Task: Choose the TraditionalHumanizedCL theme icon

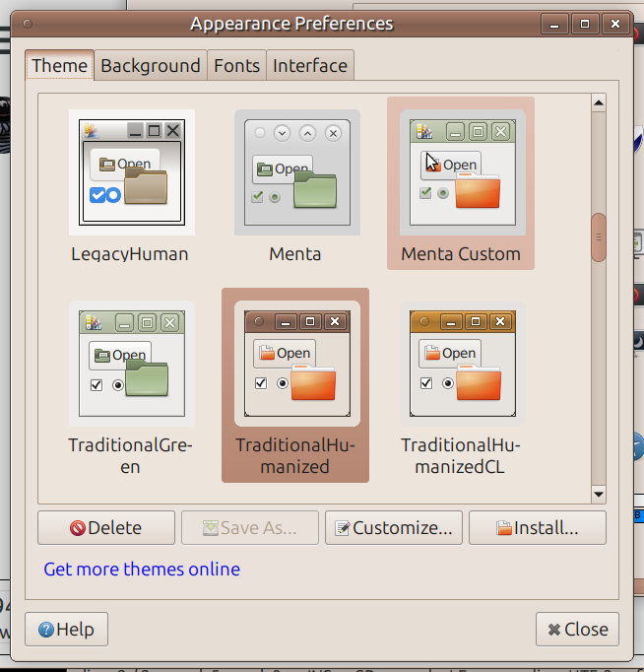Action: pos(461,363)
